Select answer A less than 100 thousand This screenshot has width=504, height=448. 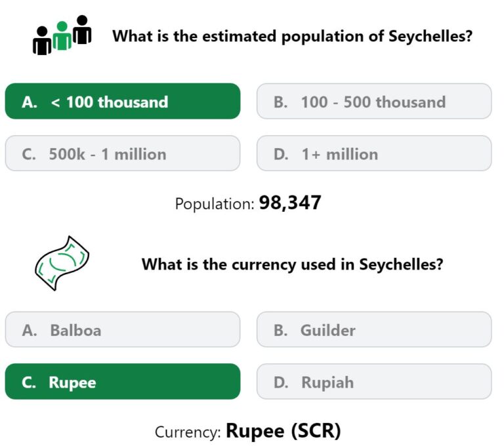(123, 101)
